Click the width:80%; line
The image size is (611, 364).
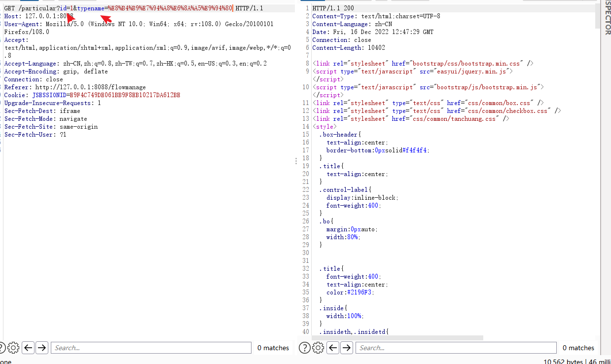(343, 237)
